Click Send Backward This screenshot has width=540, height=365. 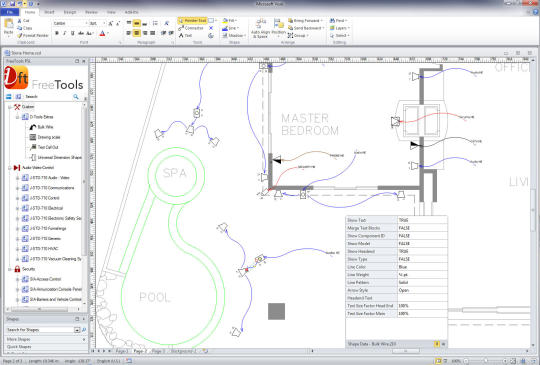tap(306, 28)
